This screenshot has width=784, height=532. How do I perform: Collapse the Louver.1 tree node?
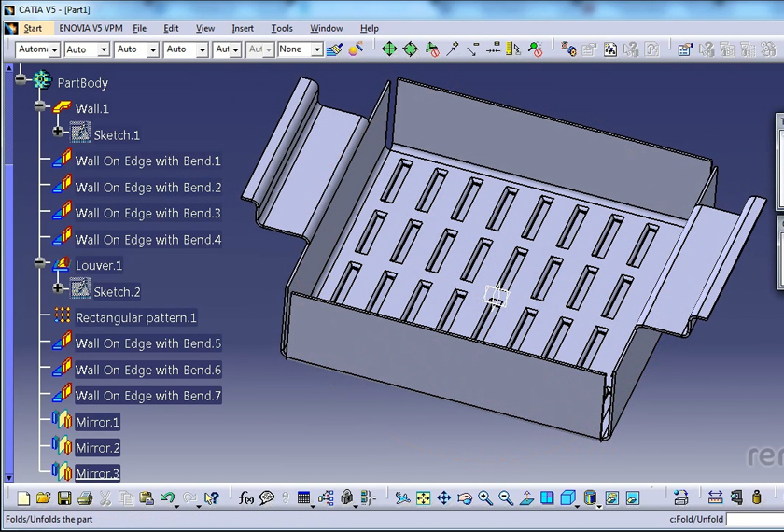40,264
